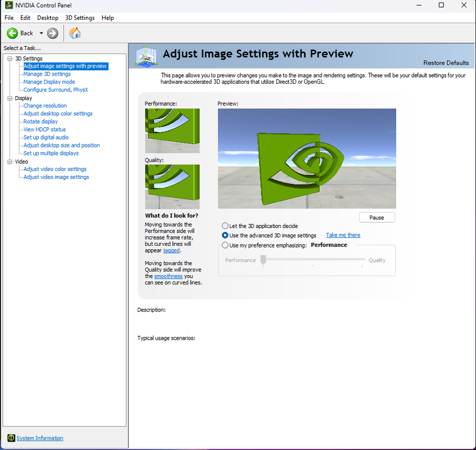Maximize the NVIDIA Control Panel window
Viewport: 476px width, 450px height.
point(441,5)
